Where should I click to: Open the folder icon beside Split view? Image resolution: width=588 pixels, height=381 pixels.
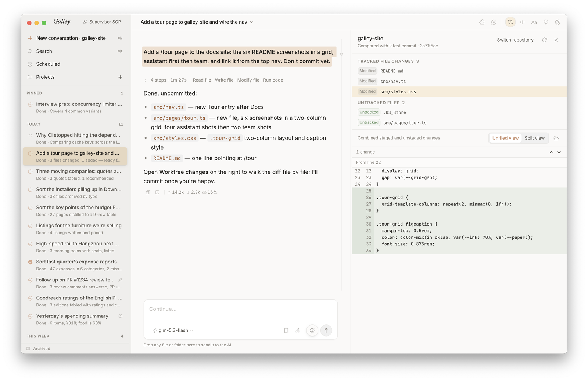point(556,138)
